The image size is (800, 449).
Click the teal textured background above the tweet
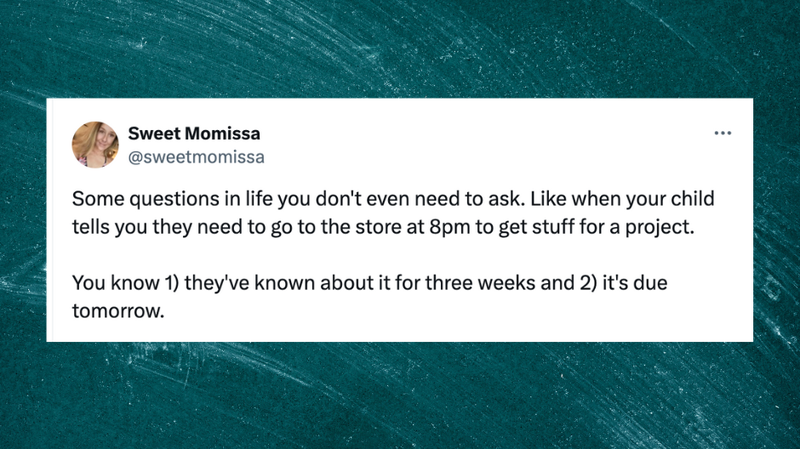click(400, 50)
